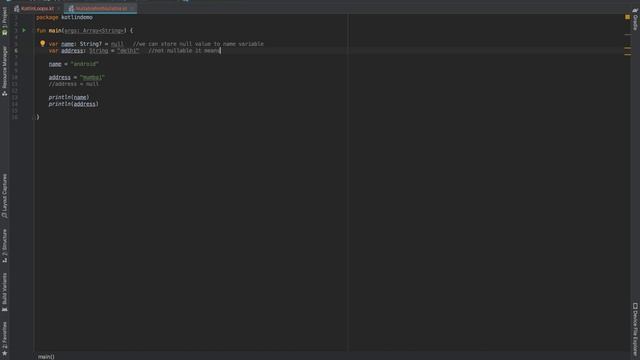The image size is (640, 360).
Task: Open the Project tool window
Action: [x=4, y=20]
